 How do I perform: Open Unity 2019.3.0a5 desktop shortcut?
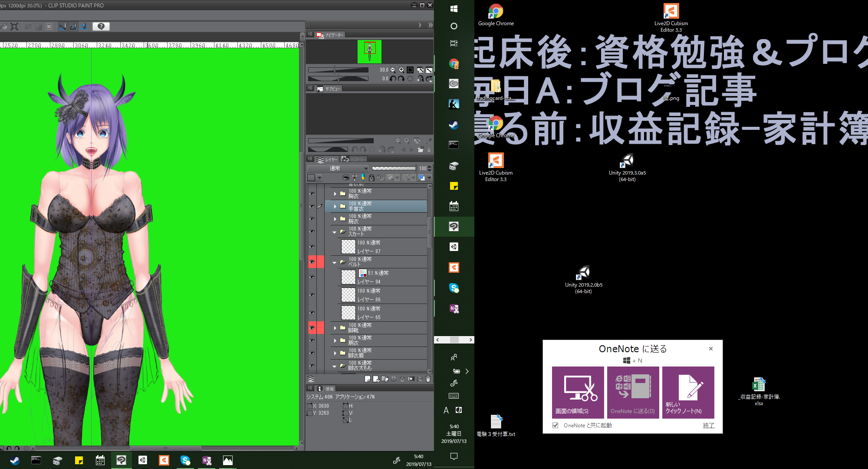tap(627, 168)
